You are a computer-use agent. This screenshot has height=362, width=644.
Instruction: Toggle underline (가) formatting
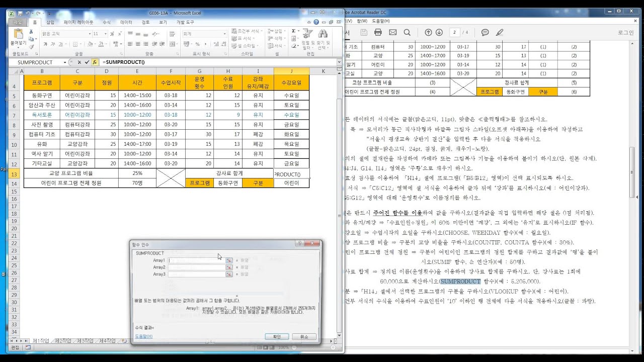tap(60, 44)
